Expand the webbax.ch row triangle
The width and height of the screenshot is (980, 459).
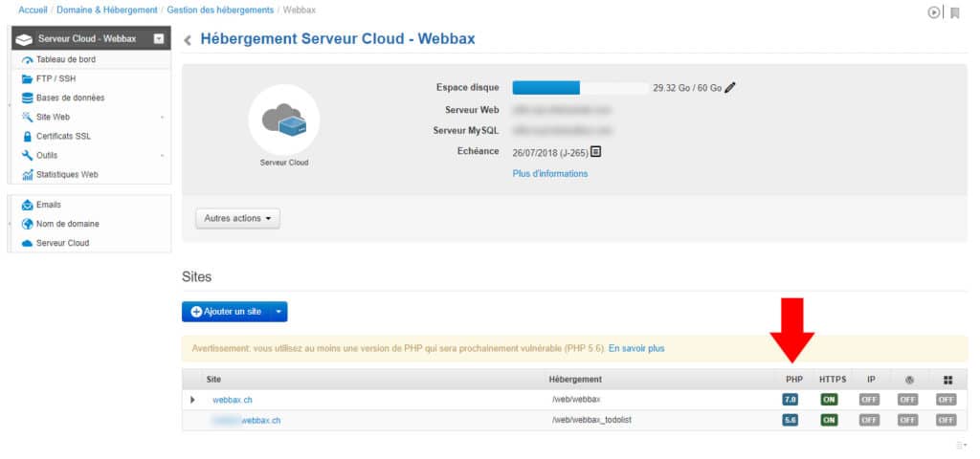[x=192, y=400]
